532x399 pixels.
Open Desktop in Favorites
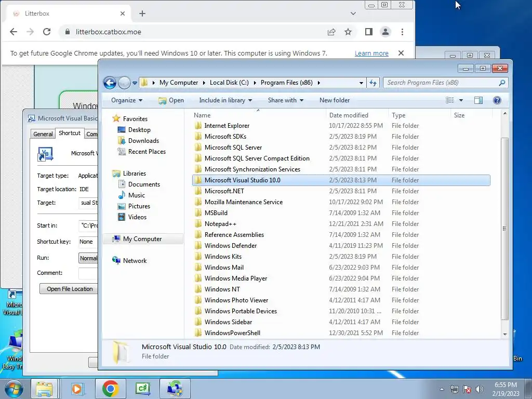tap(139, 129)
